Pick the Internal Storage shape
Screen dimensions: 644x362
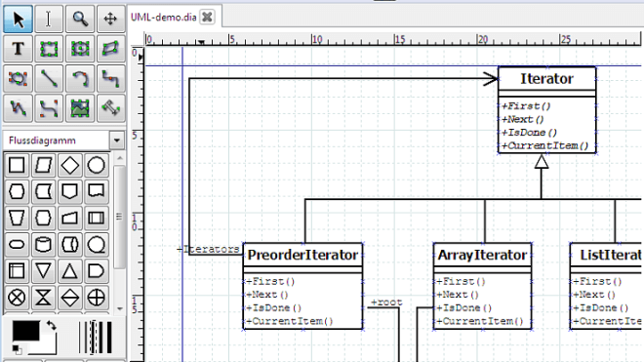click(17, 271)
